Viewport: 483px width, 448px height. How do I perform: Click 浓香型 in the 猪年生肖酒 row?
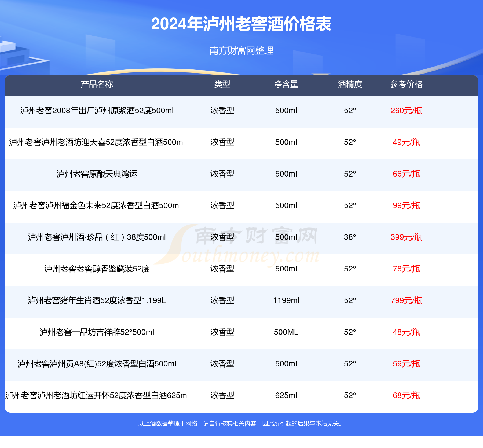point(222,300)
